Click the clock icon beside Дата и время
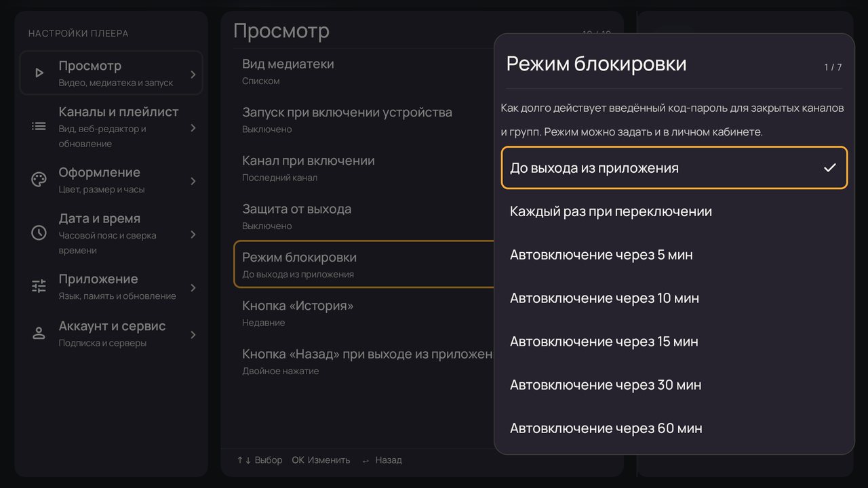 click(39, 233)
